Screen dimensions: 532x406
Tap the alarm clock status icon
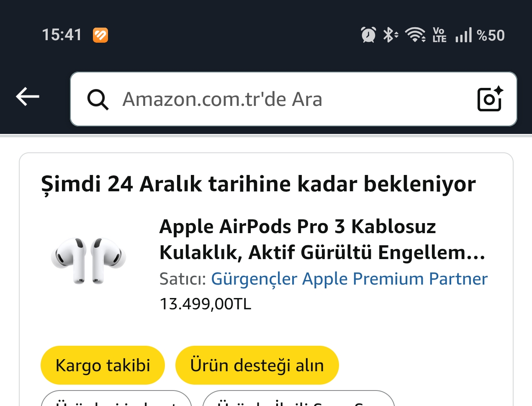click(368, 35)
